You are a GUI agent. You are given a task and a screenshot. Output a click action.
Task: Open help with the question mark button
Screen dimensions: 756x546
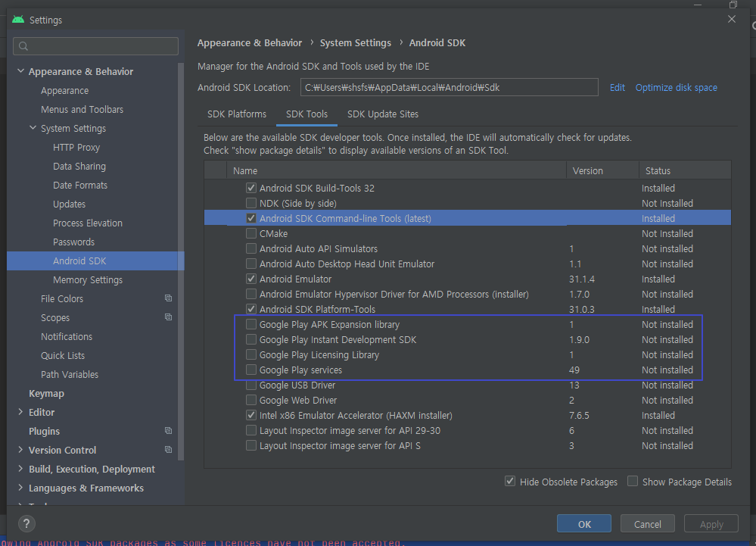pos(26,524)
